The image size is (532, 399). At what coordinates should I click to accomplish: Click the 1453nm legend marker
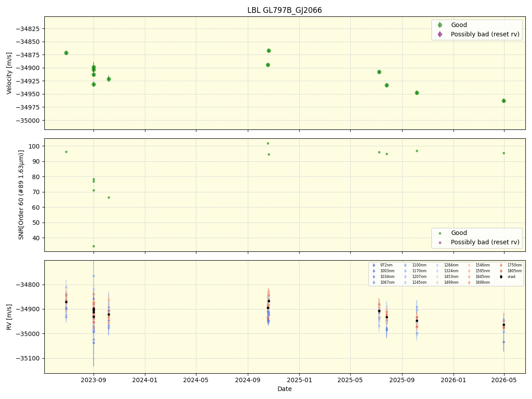(x=437, y=277)
